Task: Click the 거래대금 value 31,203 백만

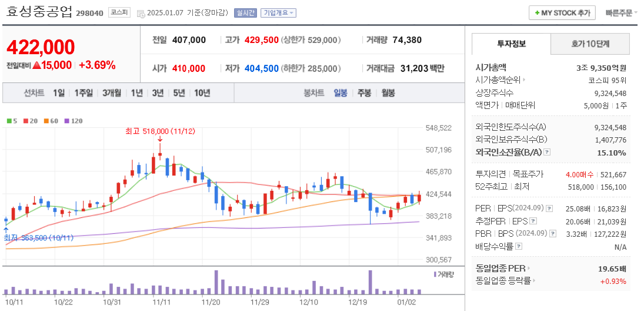Action: (422, 68)
